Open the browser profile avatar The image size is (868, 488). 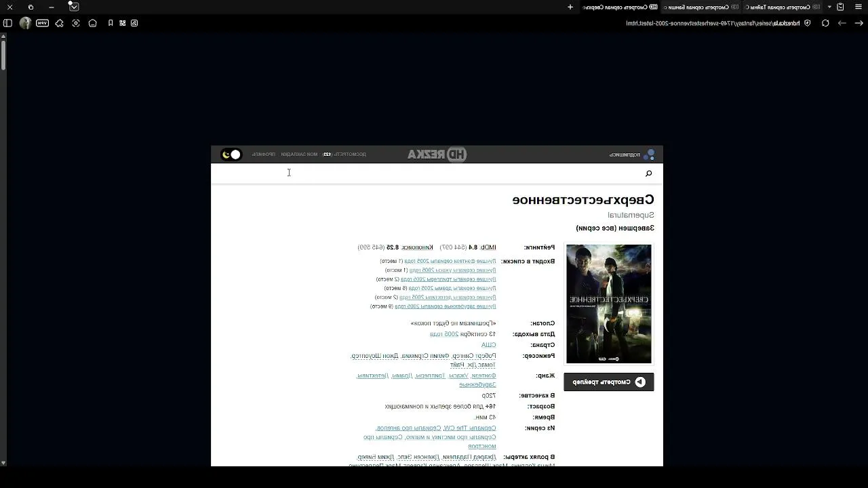[25, 23]
